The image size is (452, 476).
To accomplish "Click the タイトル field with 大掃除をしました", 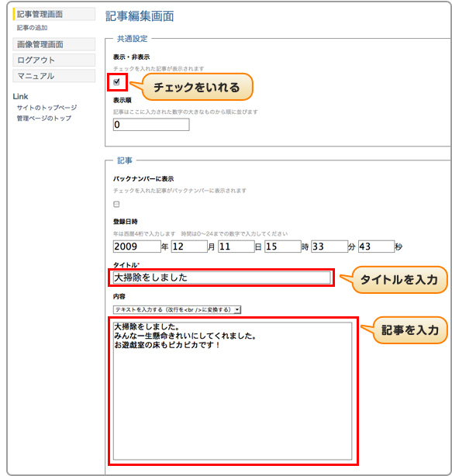I will tap(222, 278).
